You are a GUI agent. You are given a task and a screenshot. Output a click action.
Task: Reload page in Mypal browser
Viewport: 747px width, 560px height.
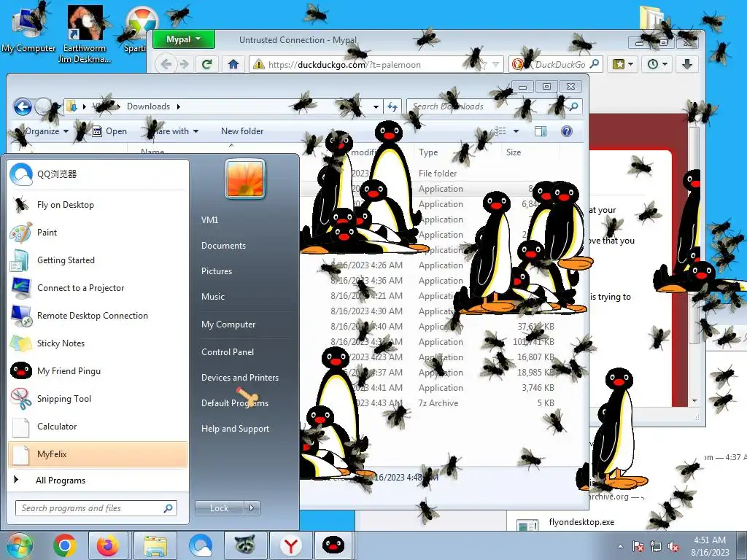(x=206, y=64)
